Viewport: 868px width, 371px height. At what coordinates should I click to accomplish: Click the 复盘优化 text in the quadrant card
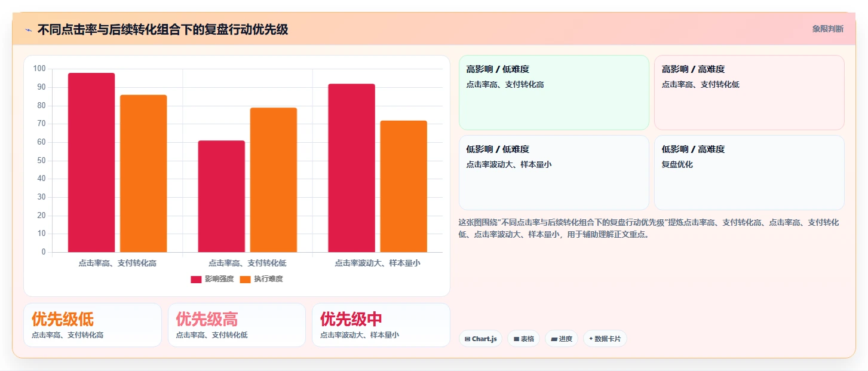coord(677,164)
